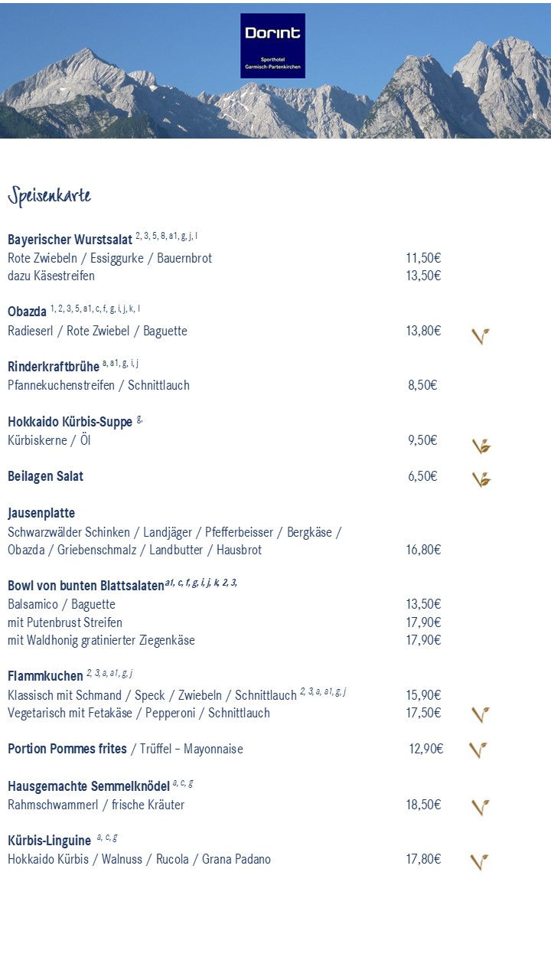
Task: Click the 12,90€ Pommes frites price
Action: 425,749
